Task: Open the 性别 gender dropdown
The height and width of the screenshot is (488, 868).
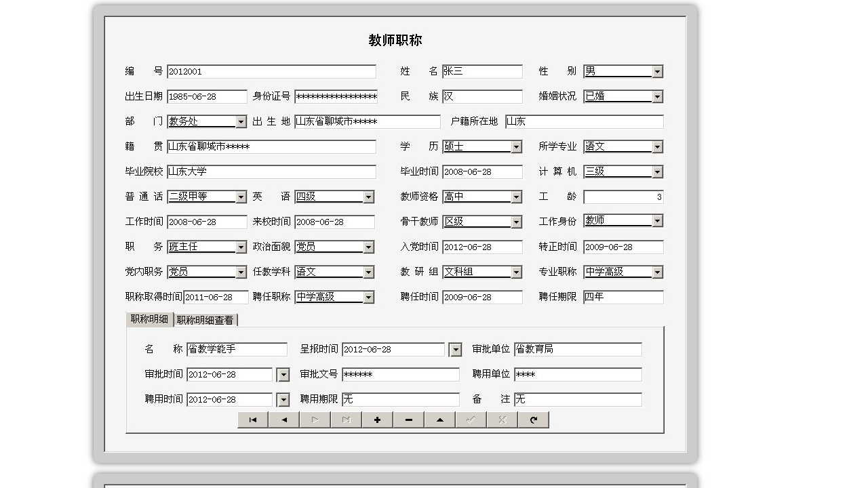Action: (x=656, y=71)
